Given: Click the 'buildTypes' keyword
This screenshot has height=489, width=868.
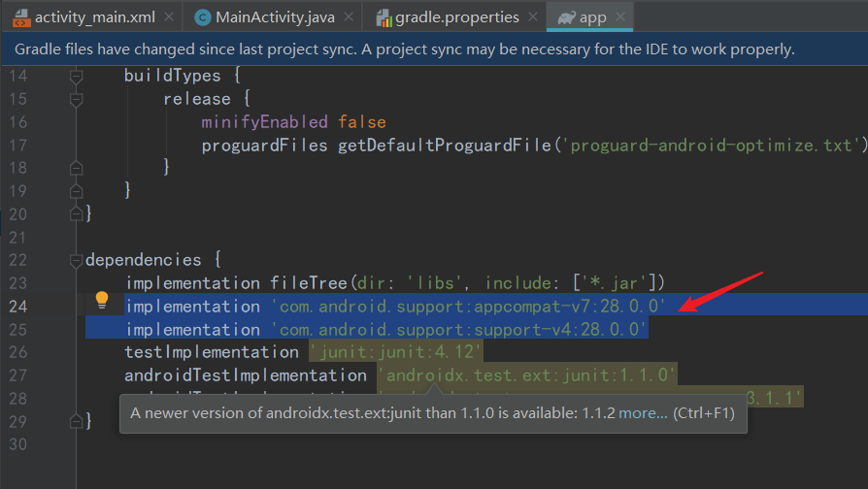Looking at the screenshot, I should (x=172, y=76).
